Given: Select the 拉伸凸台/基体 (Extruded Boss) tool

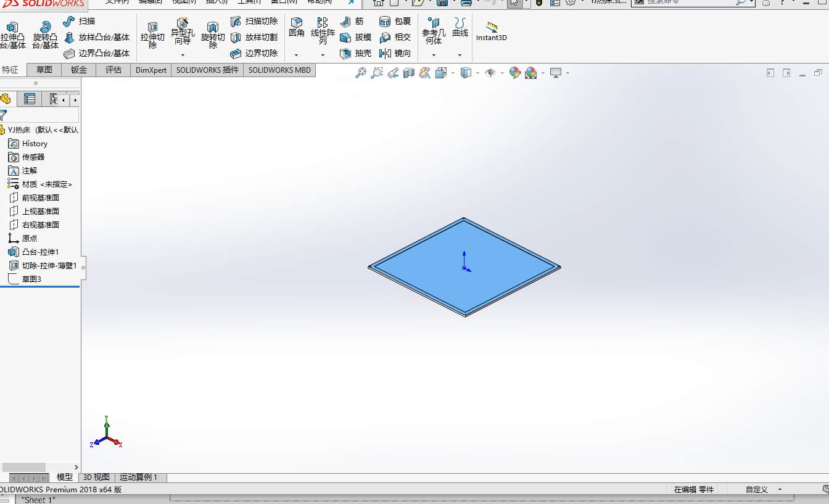Looking at the screenshot, I should click(x=14, y=34).
